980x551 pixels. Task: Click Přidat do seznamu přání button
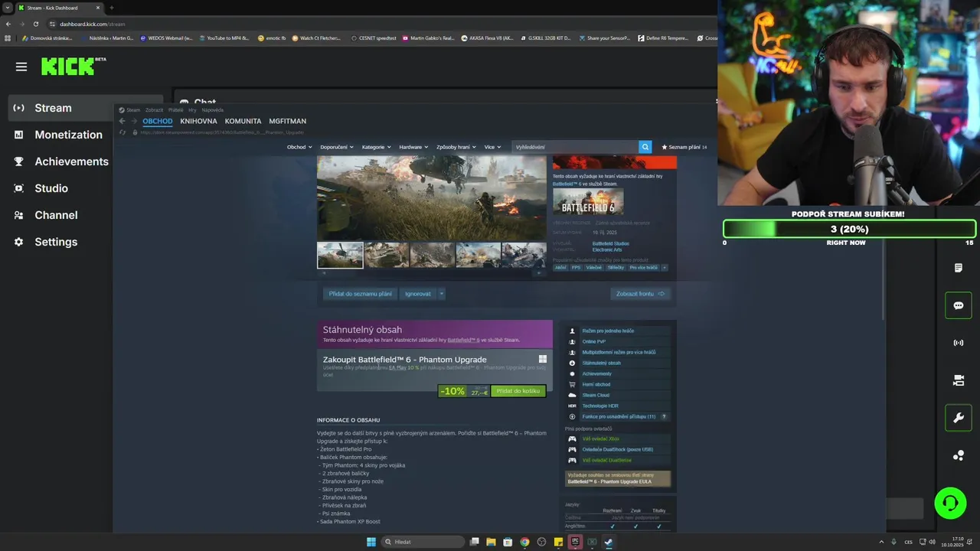click(x=360, y=294)
